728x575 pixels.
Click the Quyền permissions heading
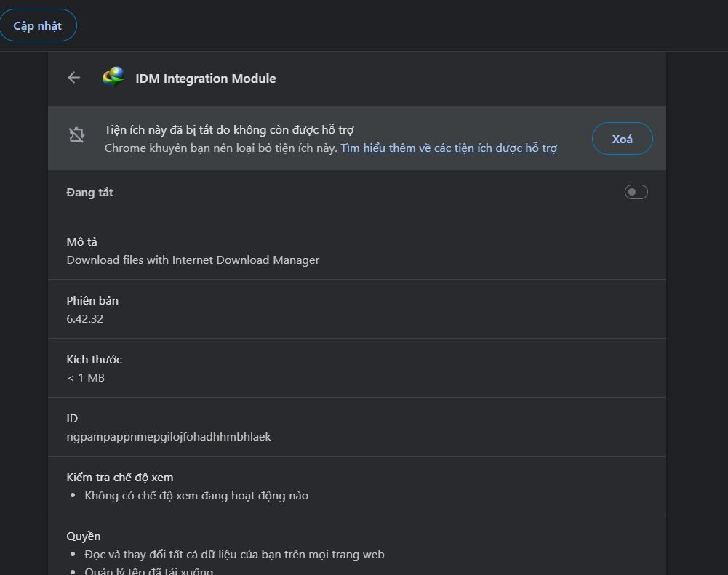(84, 536)
